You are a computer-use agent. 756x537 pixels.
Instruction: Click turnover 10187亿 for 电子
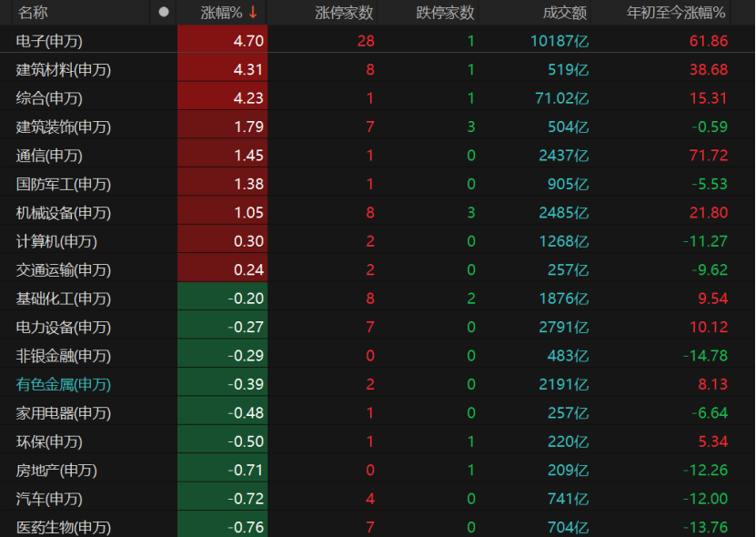(559, 41)
